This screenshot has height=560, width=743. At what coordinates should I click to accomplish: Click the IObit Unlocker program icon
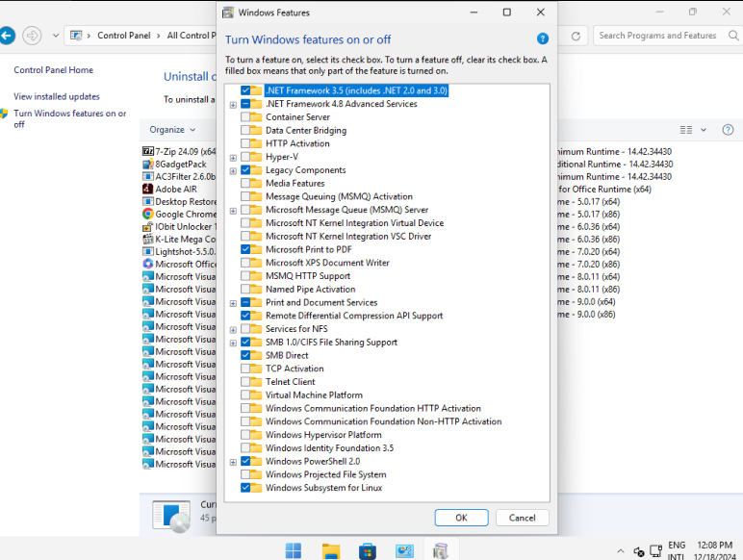(148, 226)
